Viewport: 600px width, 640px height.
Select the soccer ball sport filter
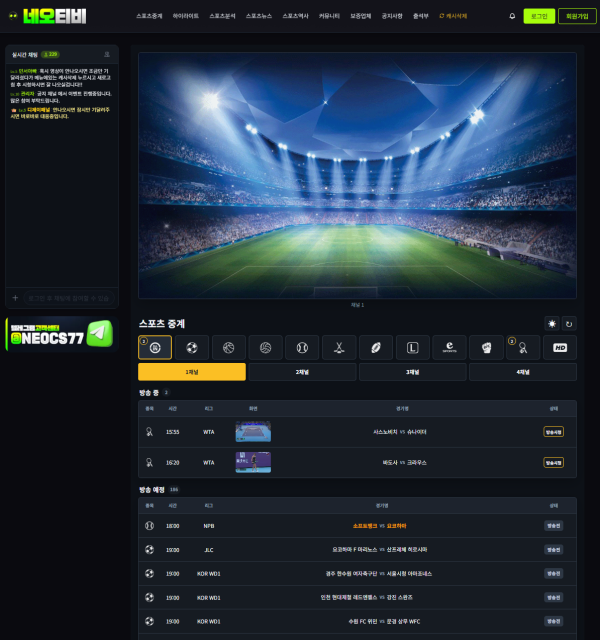(192, 347)
